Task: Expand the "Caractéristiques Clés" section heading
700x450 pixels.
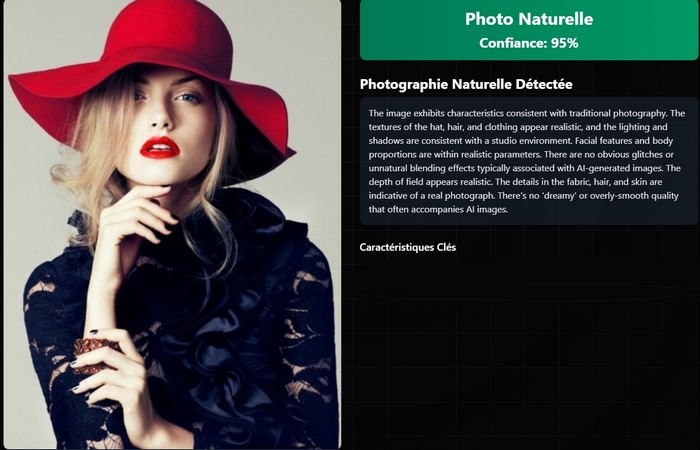Action: click(x=408, y=247)
